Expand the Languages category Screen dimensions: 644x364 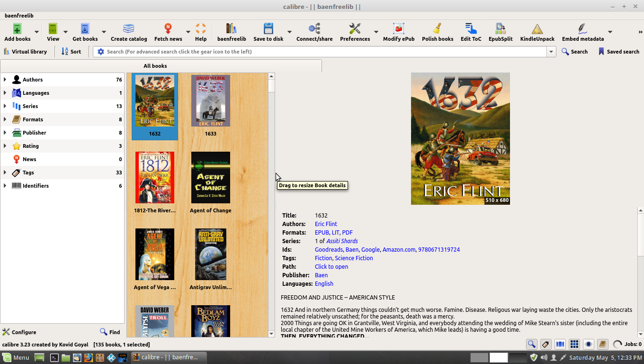click(5, 93)
